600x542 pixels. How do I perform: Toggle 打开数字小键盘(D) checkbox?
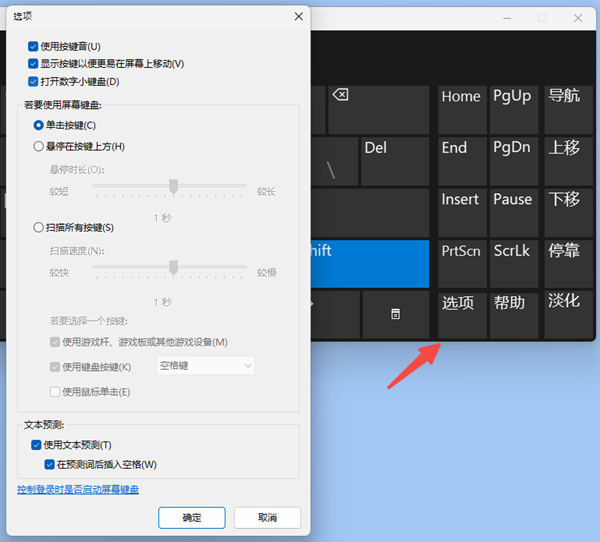(33, 82)
